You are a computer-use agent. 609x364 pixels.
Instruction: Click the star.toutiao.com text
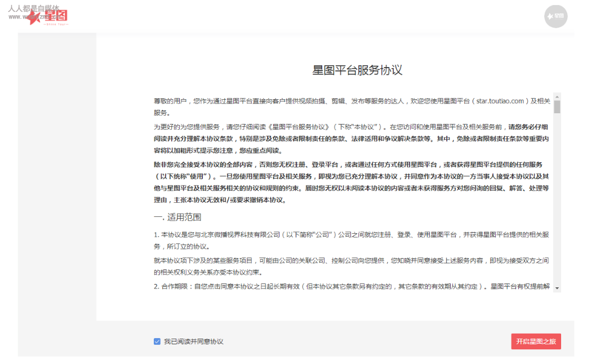pos(500,101)
